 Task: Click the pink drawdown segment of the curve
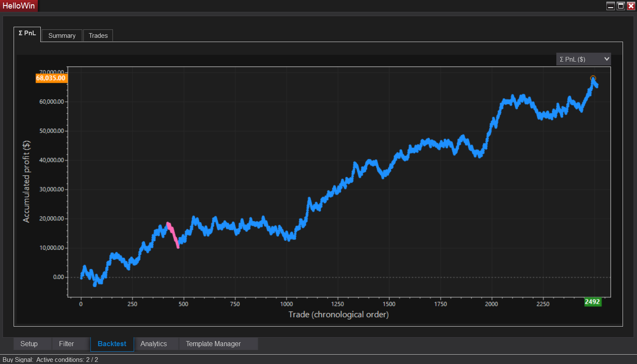point(173,234)
